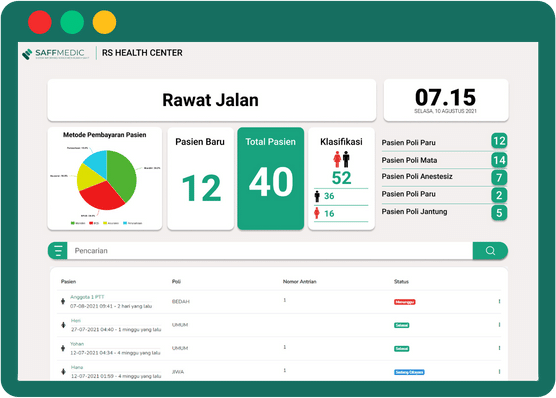Viewport: 556px width, 398px height.
Task: Open the Pasien Baru card
Action: pyautogui.click(x=200, y=179)
